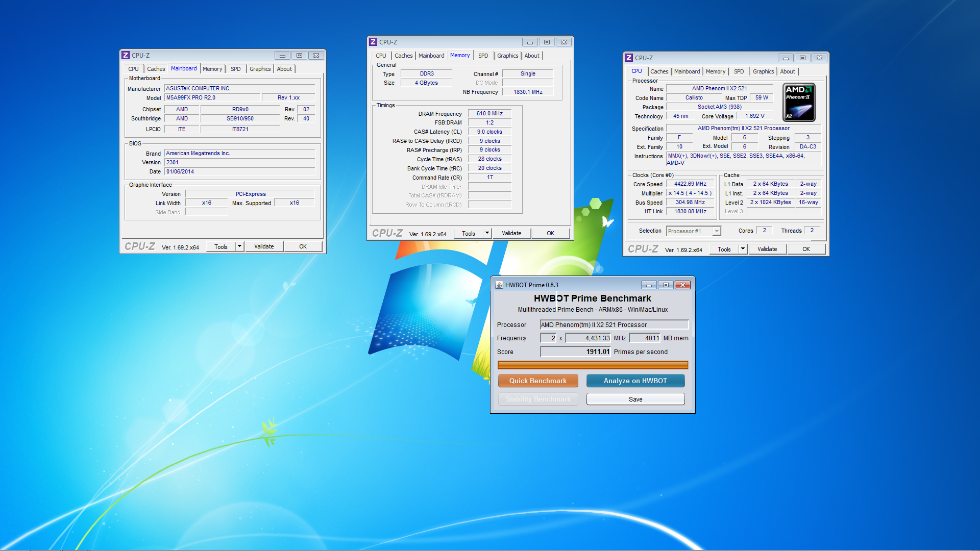Screen dimensions: 980x551
Task: Click OK button in Memory window
Action: [x=550, y=233]
